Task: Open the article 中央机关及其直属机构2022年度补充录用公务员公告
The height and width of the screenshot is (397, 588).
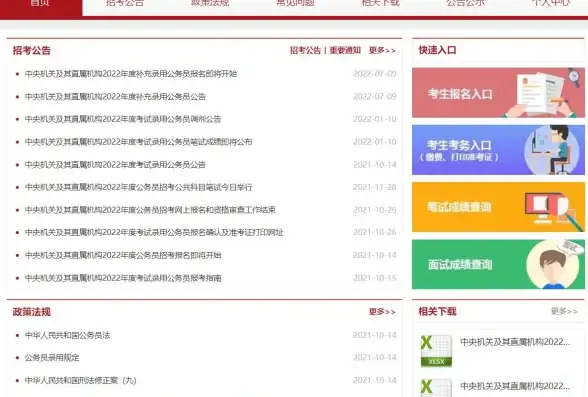Action: 115,97
